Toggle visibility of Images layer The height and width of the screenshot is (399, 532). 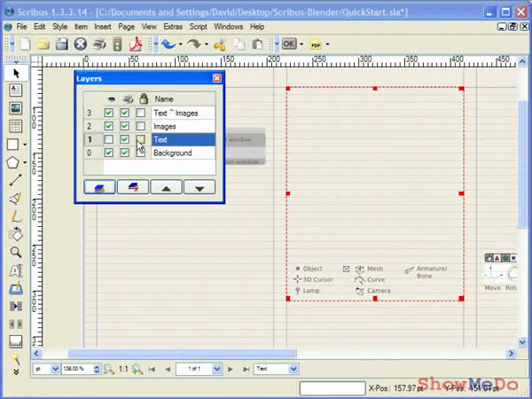tap(108, 126)
